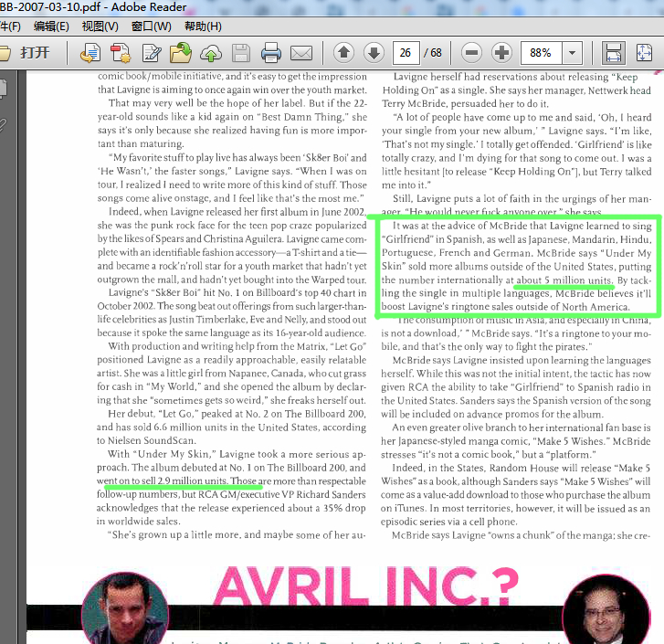Zoom in with the plus button
Viewport: 664px width, 644px height.
[501, 53]
